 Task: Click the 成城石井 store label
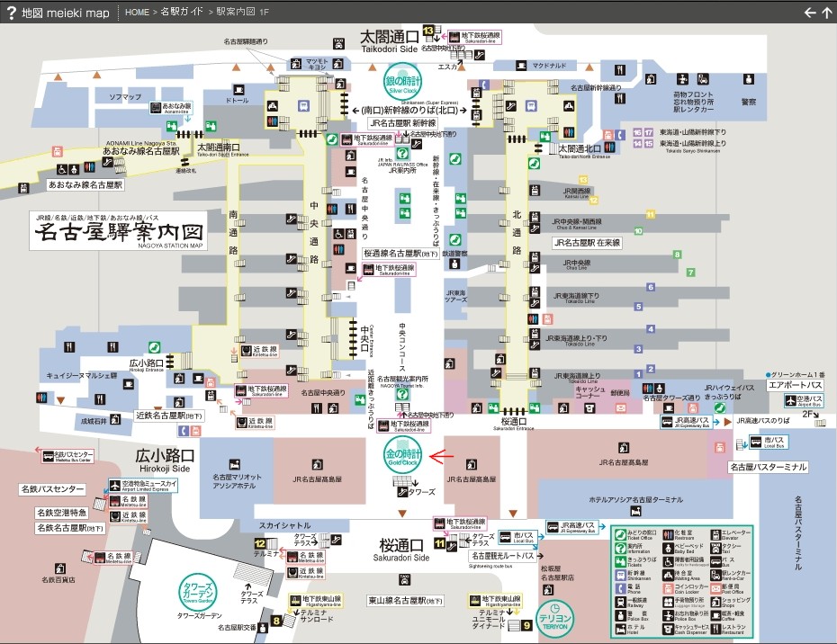click(x=94, y=421)
